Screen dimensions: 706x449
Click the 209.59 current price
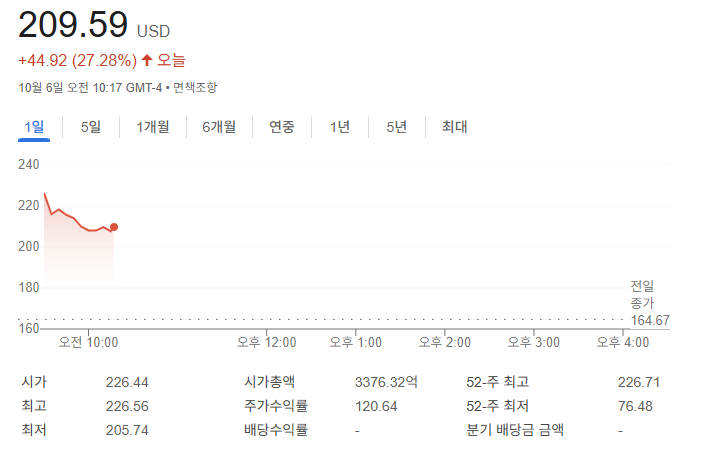pos(73,24)
